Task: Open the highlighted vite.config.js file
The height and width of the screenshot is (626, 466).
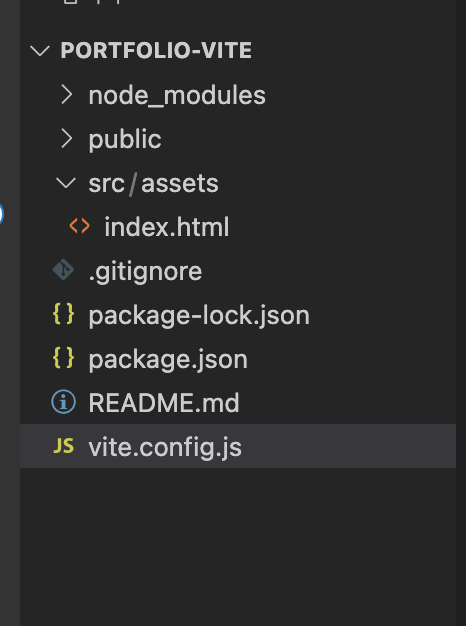Action: pyautogui.click(x=238, y=446)
